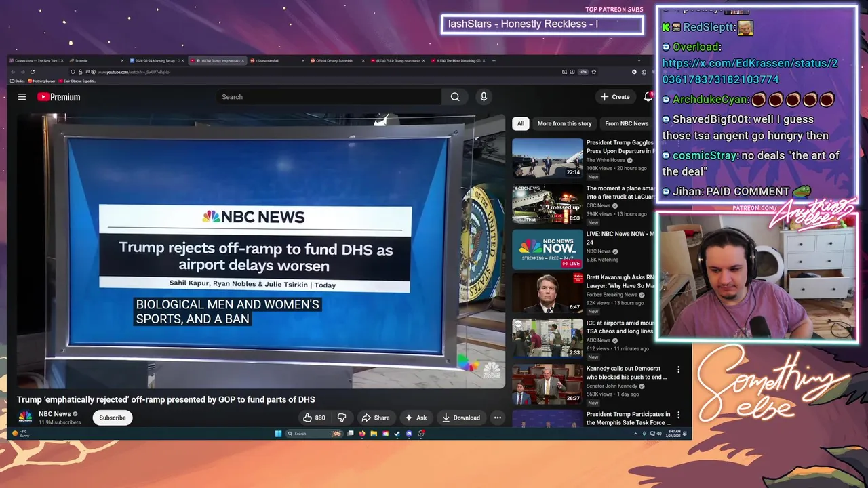Select From NBC News chip
This screenshot has height=488, width=868.
[x=627, y=123]
